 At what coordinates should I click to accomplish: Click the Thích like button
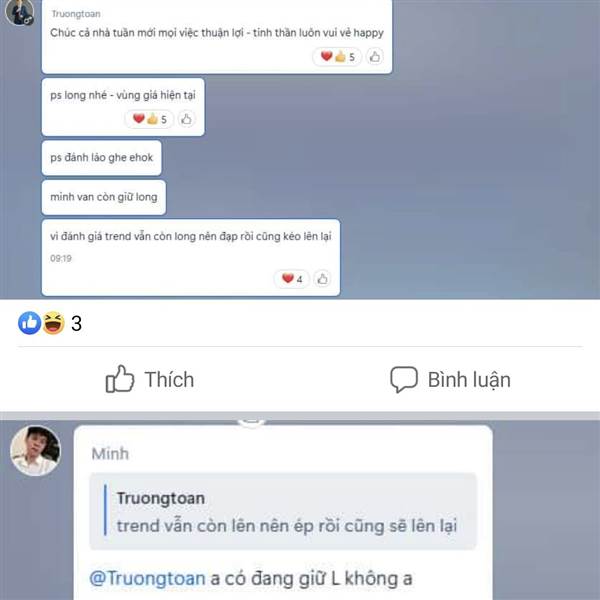[150, 379]
